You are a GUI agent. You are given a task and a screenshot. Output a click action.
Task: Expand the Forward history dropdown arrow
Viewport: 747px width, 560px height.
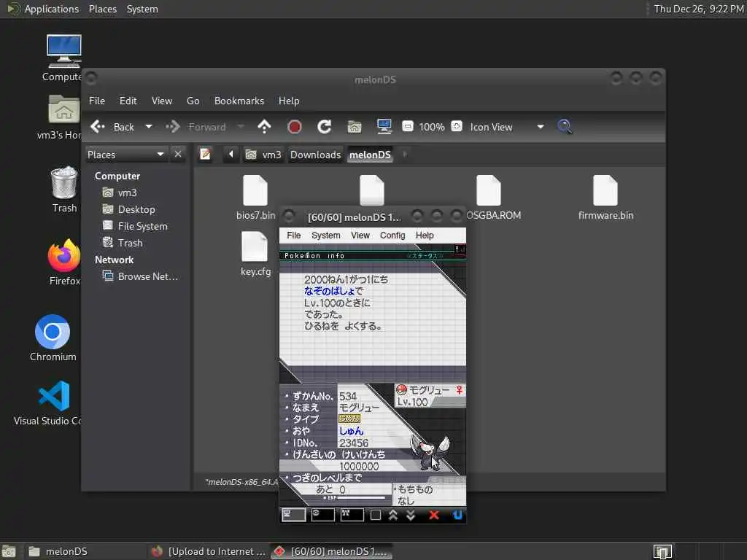[x=241, y=127]
